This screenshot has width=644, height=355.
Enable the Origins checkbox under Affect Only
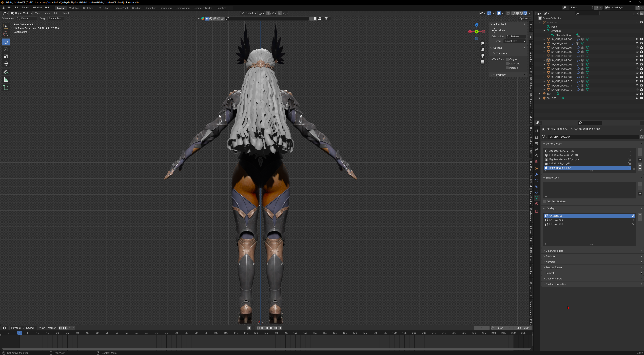click(507, 60)
